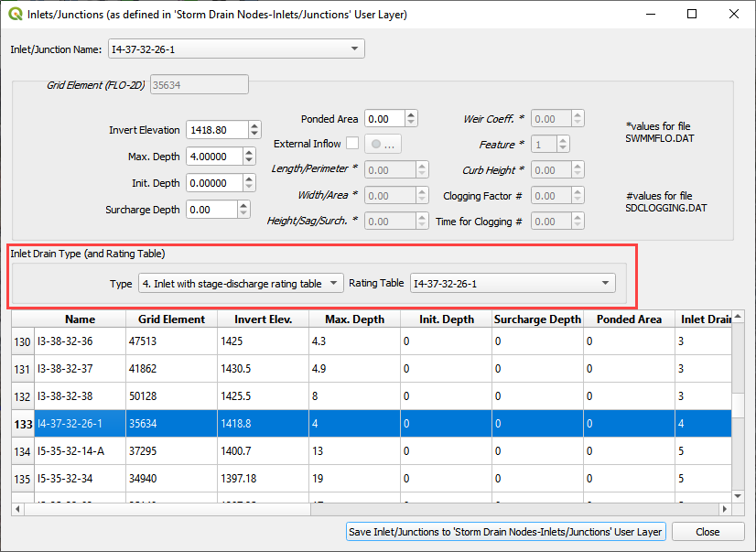Image resolution: width=756 pixels, height=552 pixels.
Task: Click the Surcharge Depth input field
Action: pos(210,210)
